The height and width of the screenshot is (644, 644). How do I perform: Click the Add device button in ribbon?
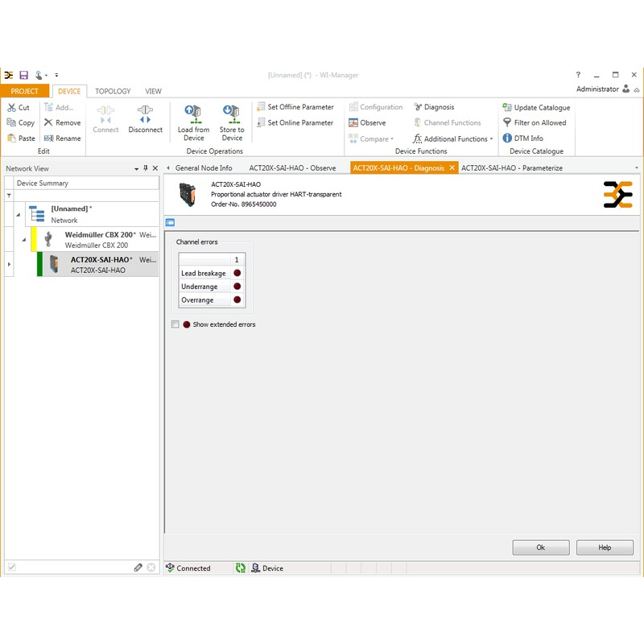click(59, 108)
